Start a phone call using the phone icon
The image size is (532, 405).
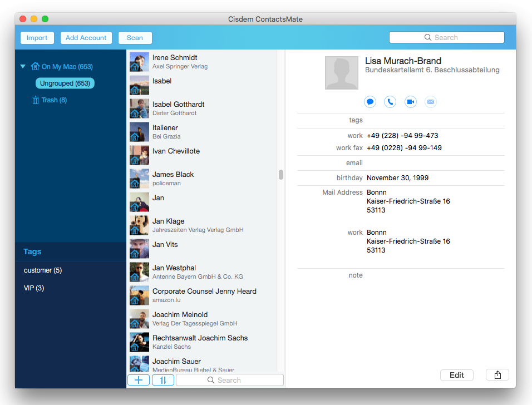[390, 102]
